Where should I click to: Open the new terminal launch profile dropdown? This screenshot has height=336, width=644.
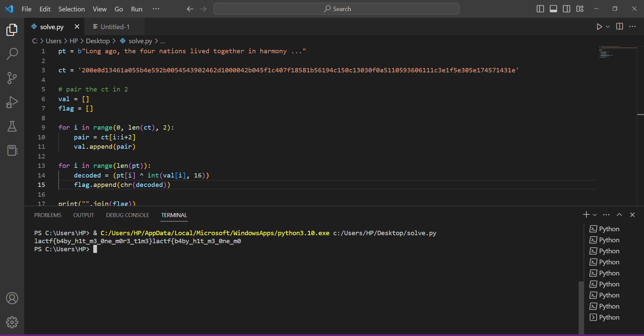point(595,215)
